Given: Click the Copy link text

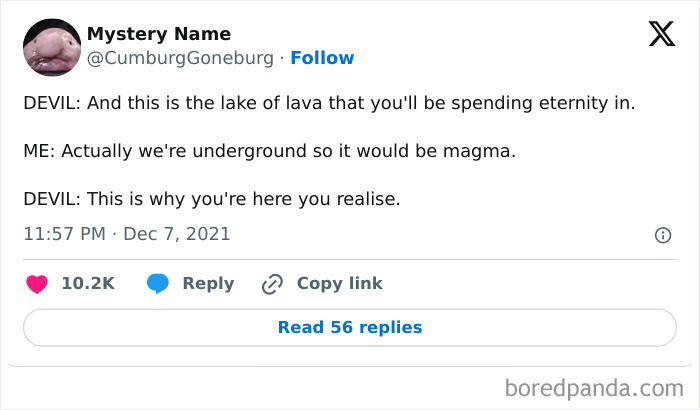Looking at the screenshot, I should tap(339, 284).
